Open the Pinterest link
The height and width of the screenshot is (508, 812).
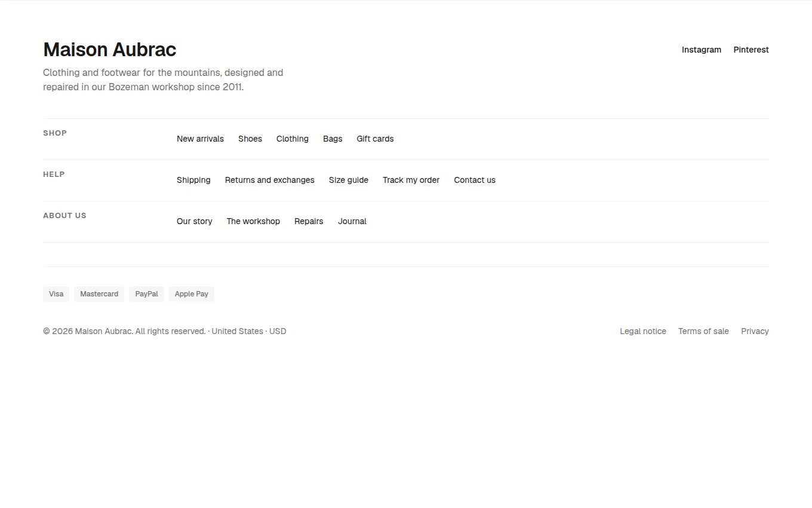click(751, 50)
